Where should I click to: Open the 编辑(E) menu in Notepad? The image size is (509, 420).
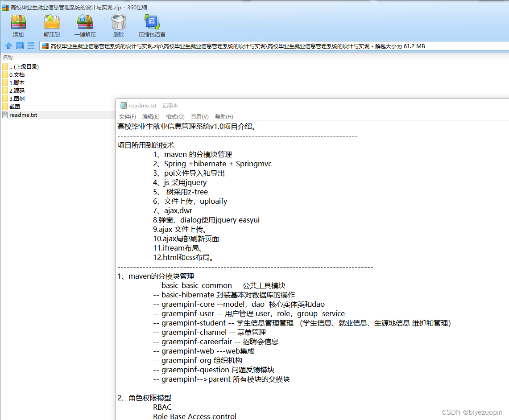(x=151, y=117)
